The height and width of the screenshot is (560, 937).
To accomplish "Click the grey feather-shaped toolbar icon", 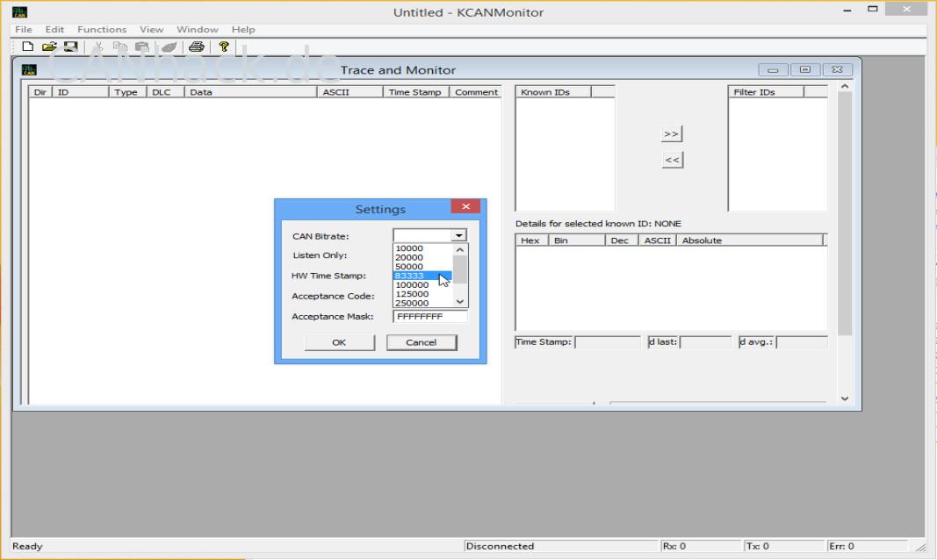I will [x=169, y=47].
